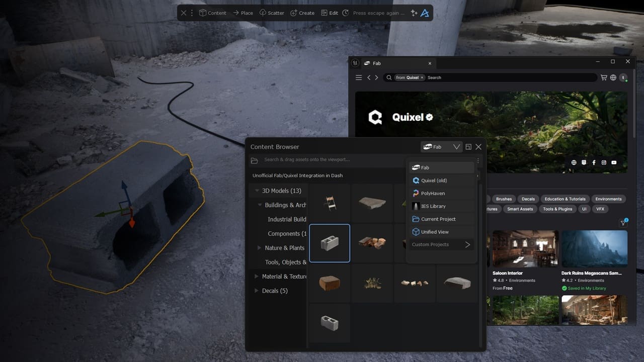Screen dimensions: 644x362
Task: Open the Fab filter icon with badge
Action: pos(623,223)
